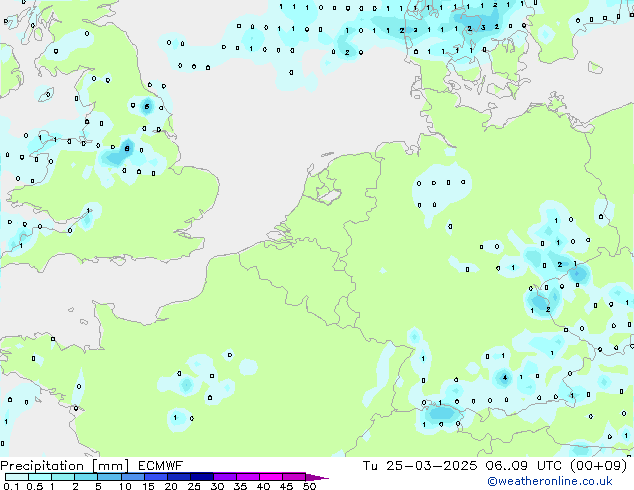This screenshot has width=634, height=490.
Task: Click the 5–10 mm legend swatch
Action: [109, 477]
